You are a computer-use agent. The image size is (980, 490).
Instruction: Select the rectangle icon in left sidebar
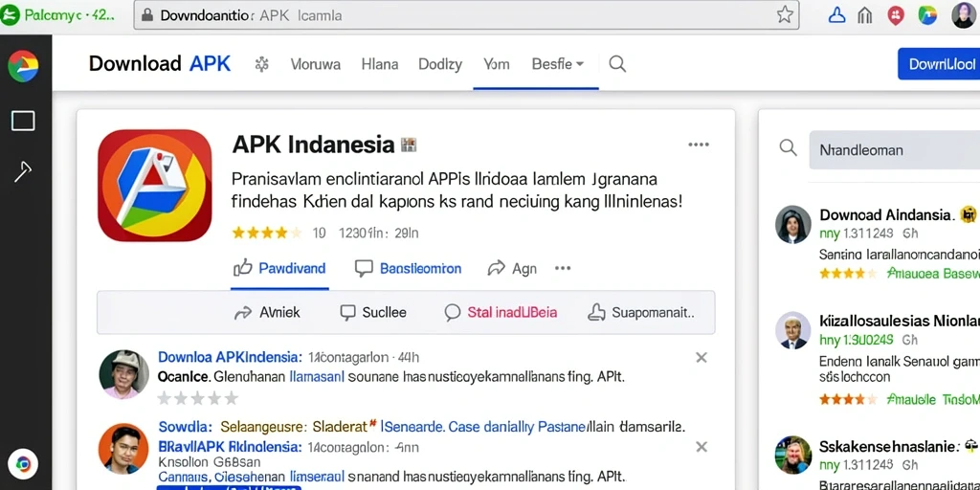(x=23, y=121)
